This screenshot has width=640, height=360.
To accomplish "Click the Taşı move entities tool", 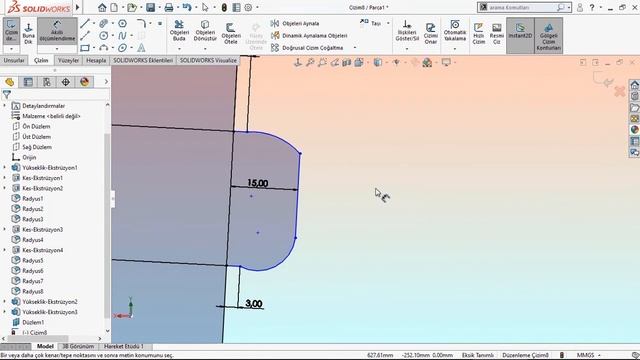I will (371, 23).
